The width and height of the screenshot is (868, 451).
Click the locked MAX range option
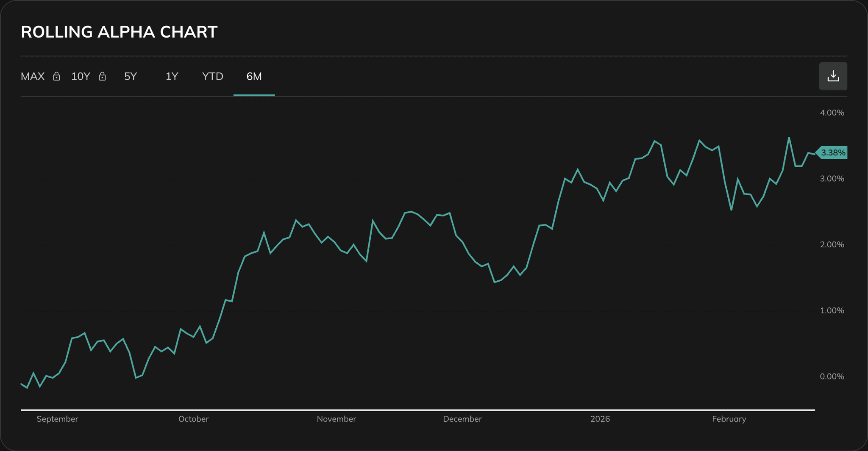click(33, 77)
